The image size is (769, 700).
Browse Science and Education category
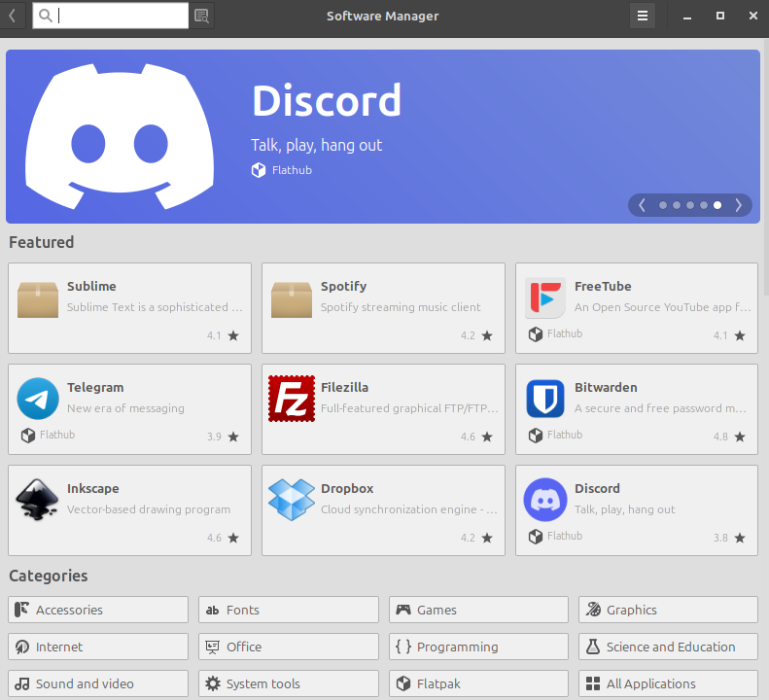(669, 647)
